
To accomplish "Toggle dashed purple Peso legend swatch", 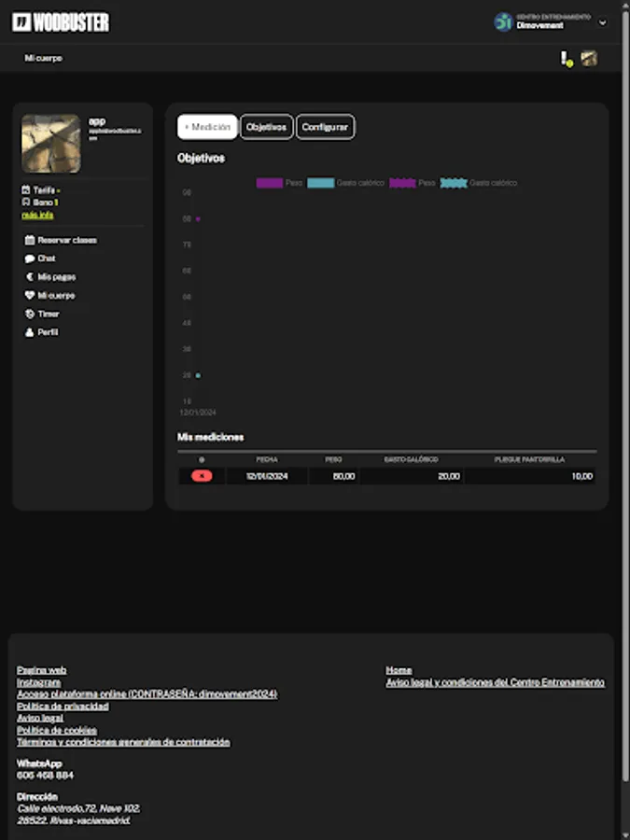I will pos(402,183).
